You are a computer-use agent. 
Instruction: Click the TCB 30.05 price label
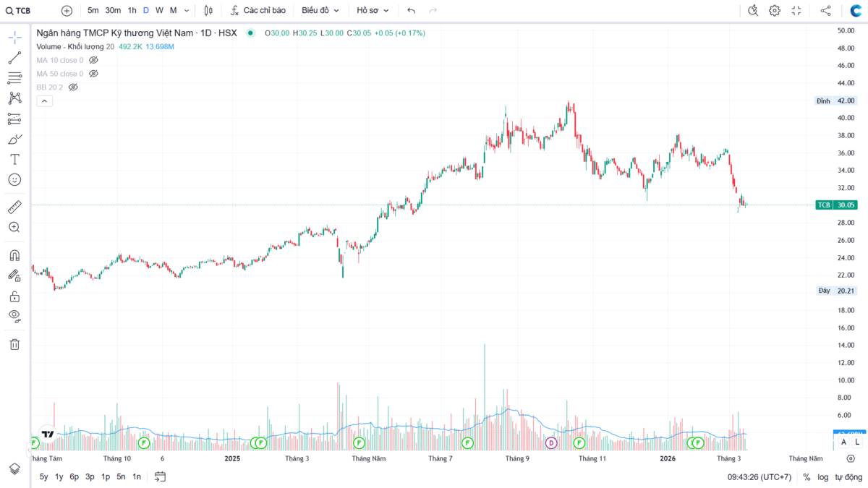836,205
